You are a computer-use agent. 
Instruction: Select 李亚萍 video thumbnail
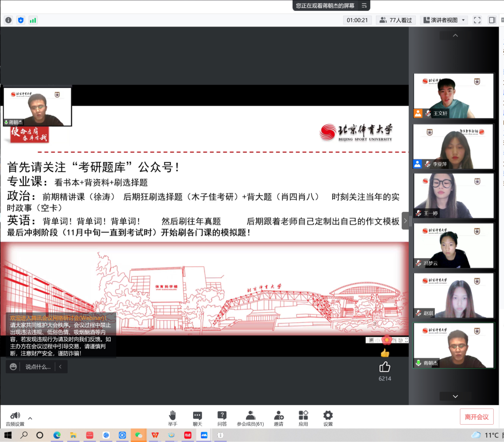(454, 147)
